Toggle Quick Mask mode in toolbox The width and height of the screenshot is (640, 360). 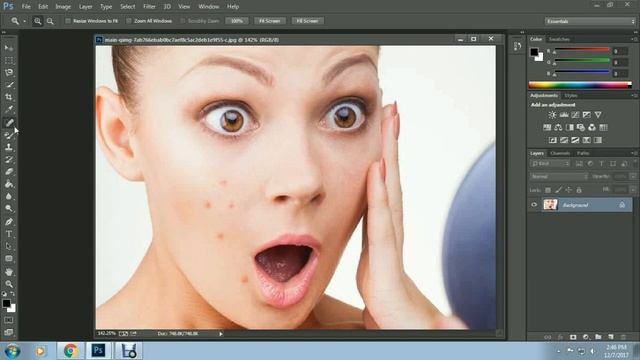[9, 320]
